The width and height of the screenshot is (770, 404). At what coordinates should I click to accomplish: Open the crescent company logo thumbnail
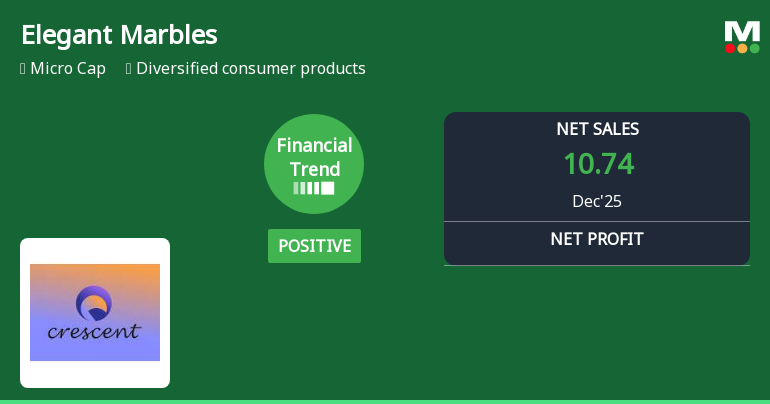pyautogui.click(x=95, y=313)
